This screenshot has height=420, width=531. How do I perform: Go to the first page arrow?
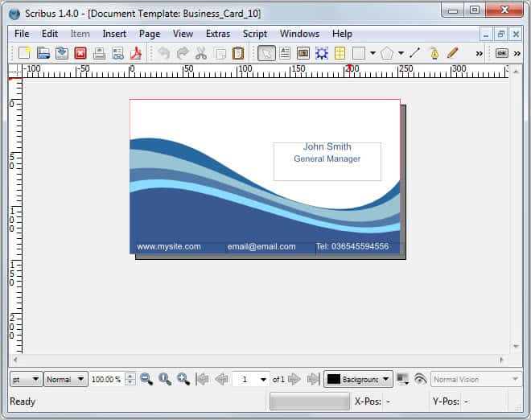click(203, 379)
